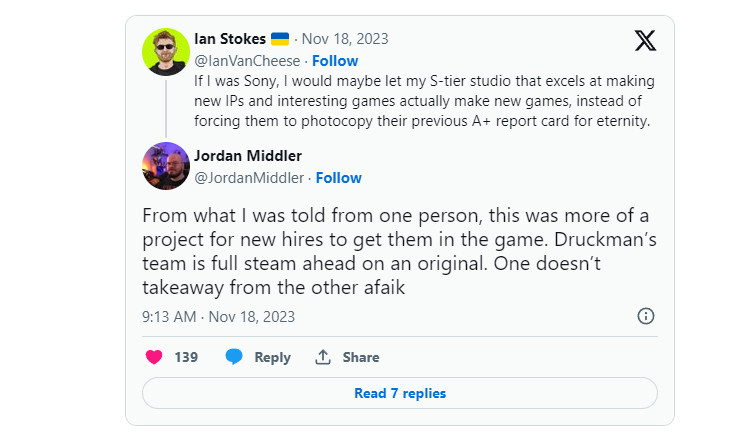Click the 139 likes count
Viewport: 747px width, 443px height.
point(186,357)
